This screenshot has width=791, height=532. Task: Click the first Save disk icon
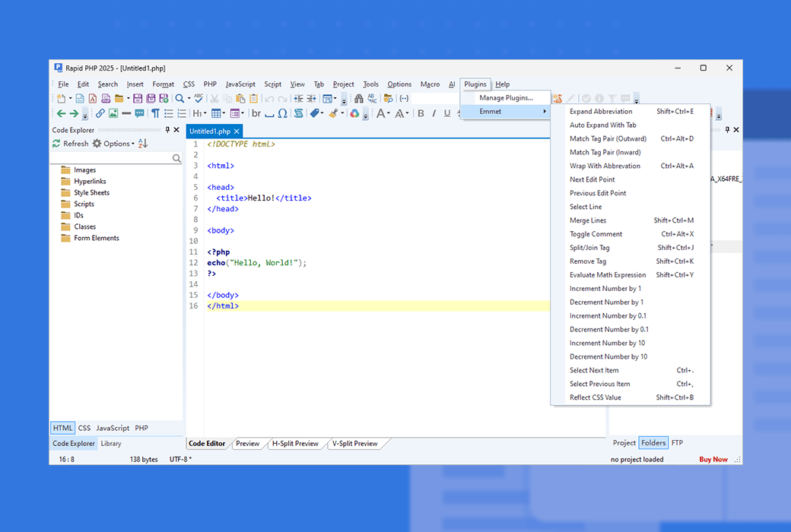coord(138,98)
